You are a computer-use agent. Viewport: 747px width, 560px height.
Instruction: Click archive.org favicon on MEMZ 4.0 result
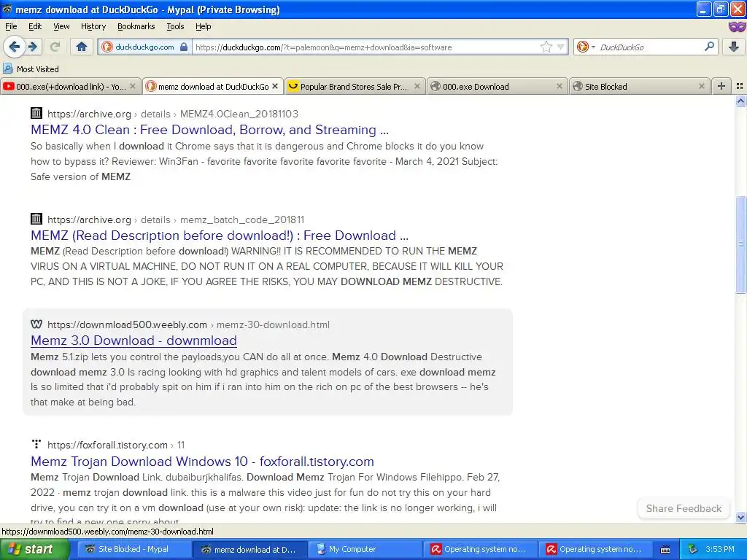pyautogui.click(x=36, y=113)
